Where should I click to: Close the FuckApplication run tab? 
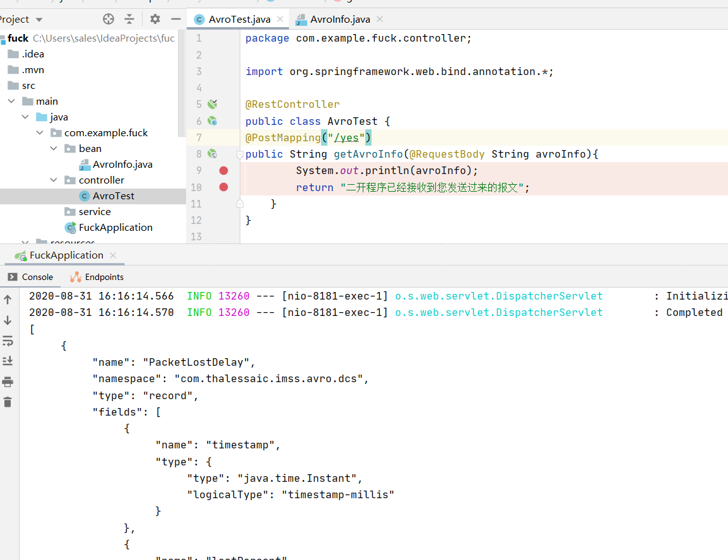[113, 255]
